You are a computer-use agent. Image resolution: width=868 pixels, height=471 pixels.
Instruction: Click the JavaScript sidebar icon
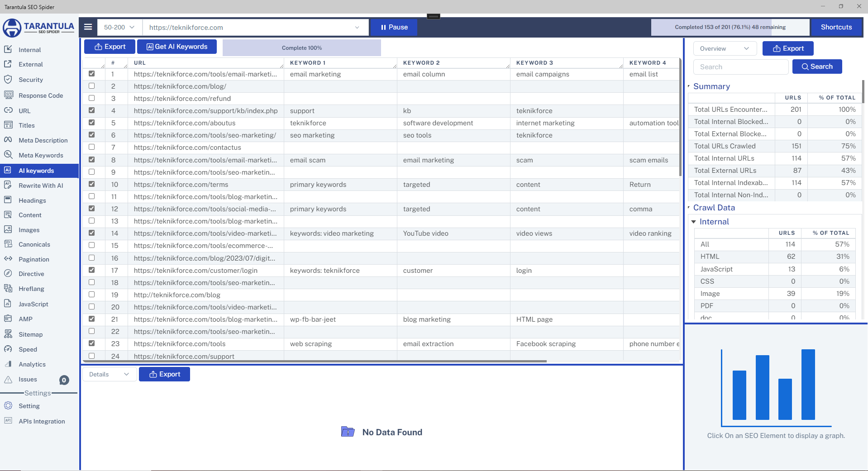click(8, 304)
